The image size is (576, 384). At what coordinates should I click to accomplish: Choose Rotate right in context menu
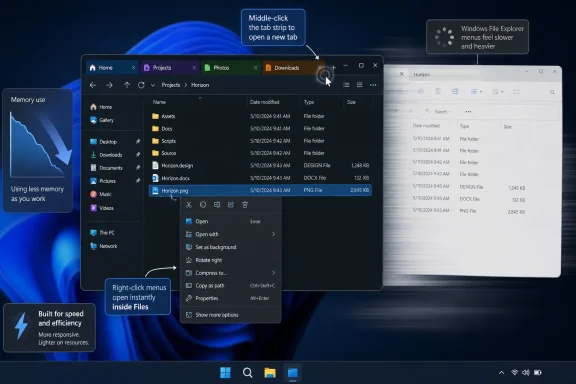coord(231,260)
